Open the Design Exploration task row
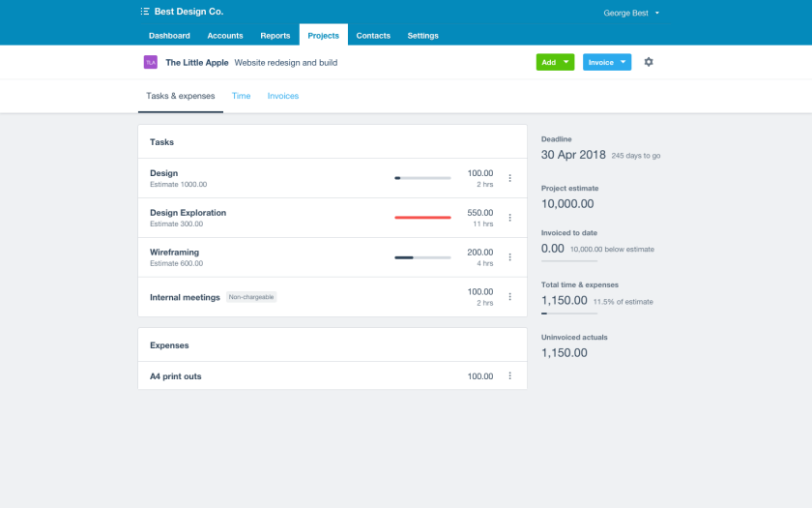 (x=333, y=218)
